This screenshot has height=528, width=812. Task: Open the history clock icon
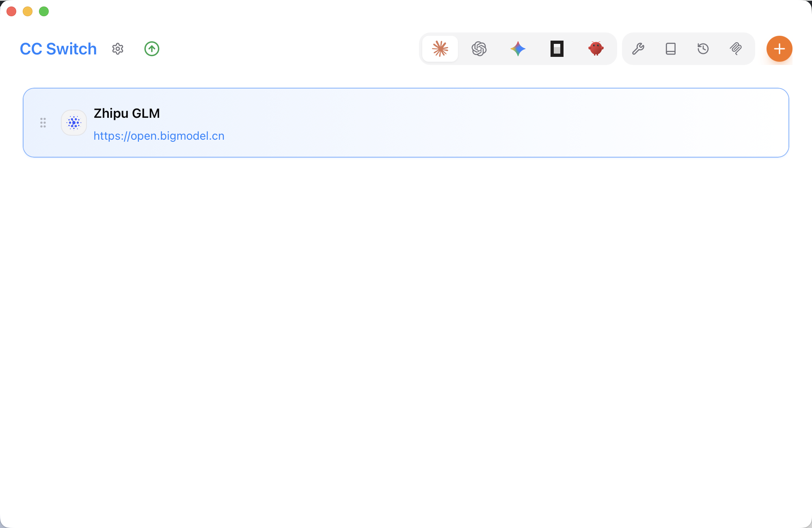tap(703, 49)
